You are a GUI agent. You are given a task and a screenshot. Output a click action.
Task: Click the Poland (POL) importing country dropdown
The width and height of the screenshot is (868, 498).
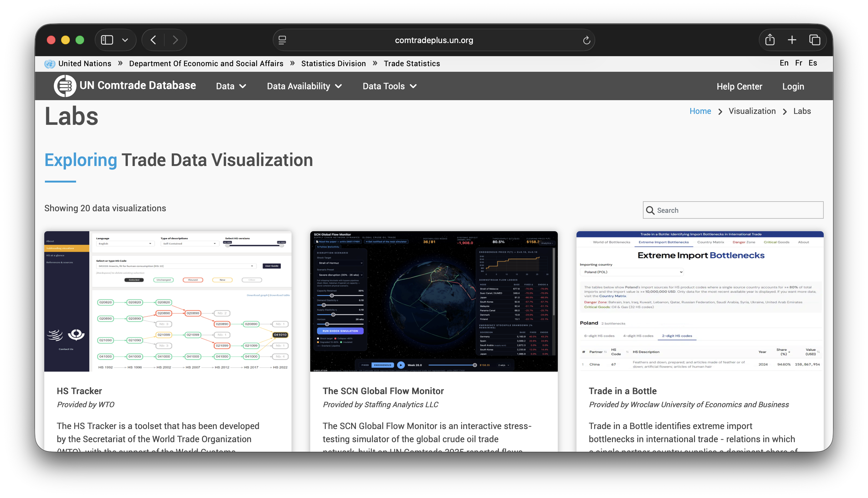click(632, 272)
